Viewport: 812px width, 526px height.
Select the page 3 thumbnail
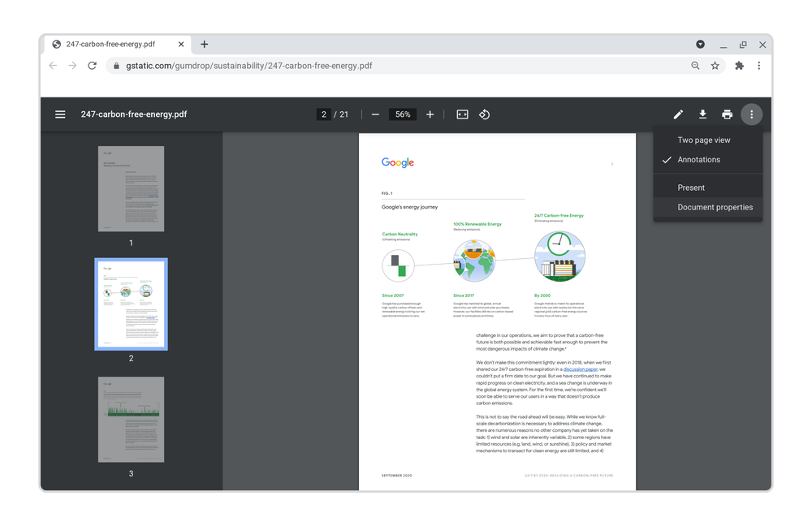(131, 420)
